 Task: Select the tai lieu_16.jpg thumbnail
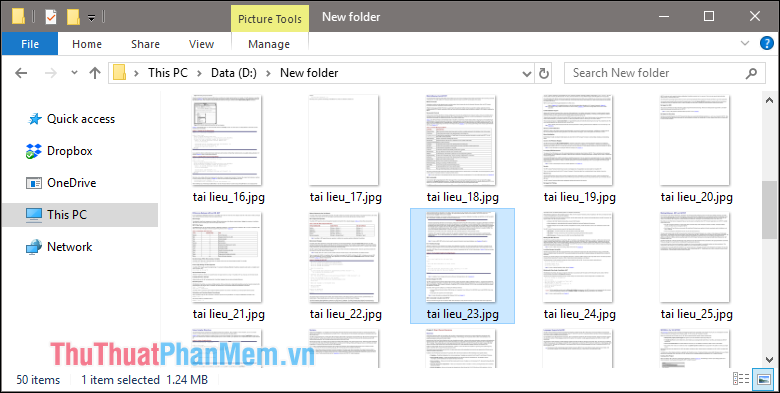227,140
